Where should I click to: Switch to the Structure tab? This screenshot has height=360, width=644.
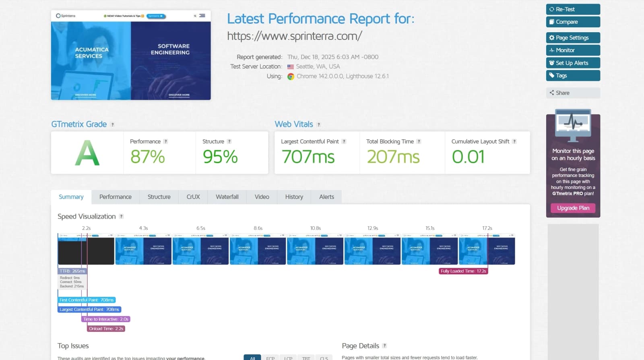click(159, 197)
